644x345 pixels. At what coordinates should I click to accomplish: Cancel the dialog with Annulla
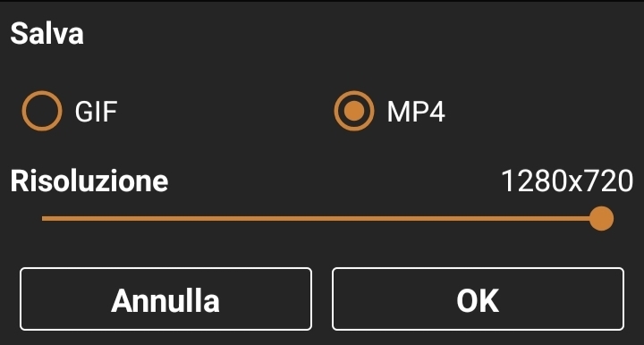click(166, 299)
